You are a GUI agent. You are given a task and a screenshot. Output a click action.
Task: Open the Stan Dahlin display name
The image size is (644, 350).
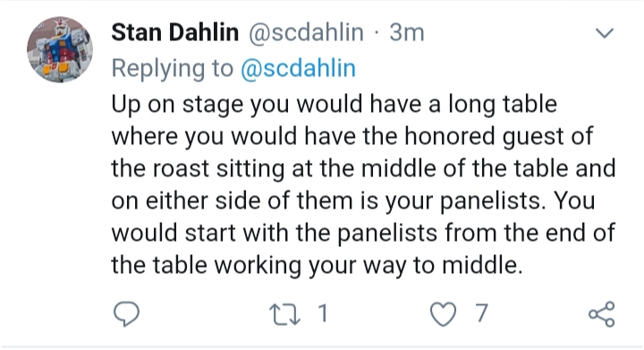(x=175, y=32)
